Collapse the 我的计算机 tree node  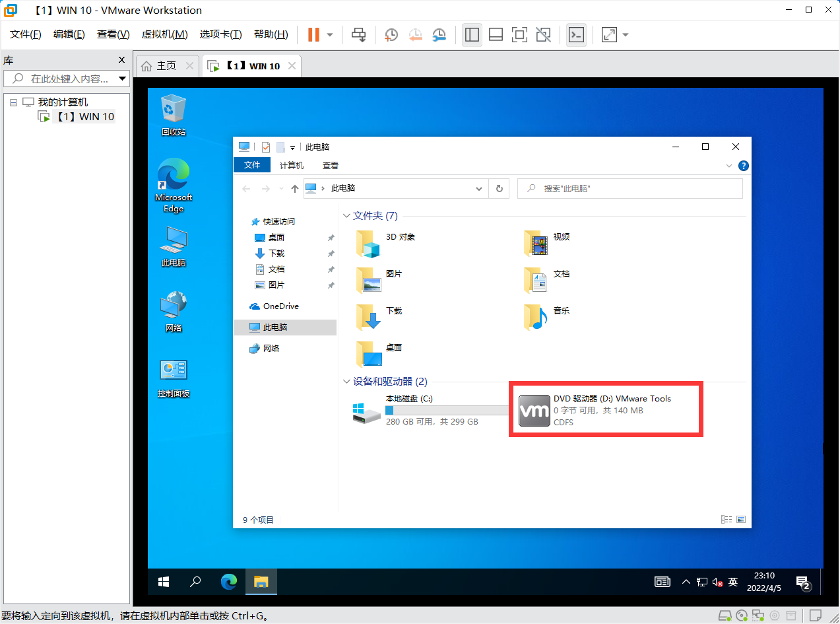coord(13,102)
